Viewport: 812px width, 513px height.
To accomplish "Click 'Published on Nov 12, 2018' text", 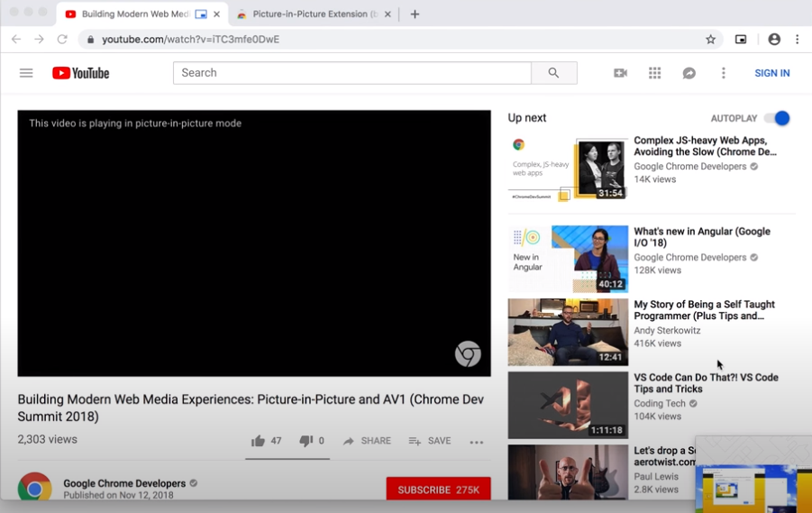I will coord(118,495).
